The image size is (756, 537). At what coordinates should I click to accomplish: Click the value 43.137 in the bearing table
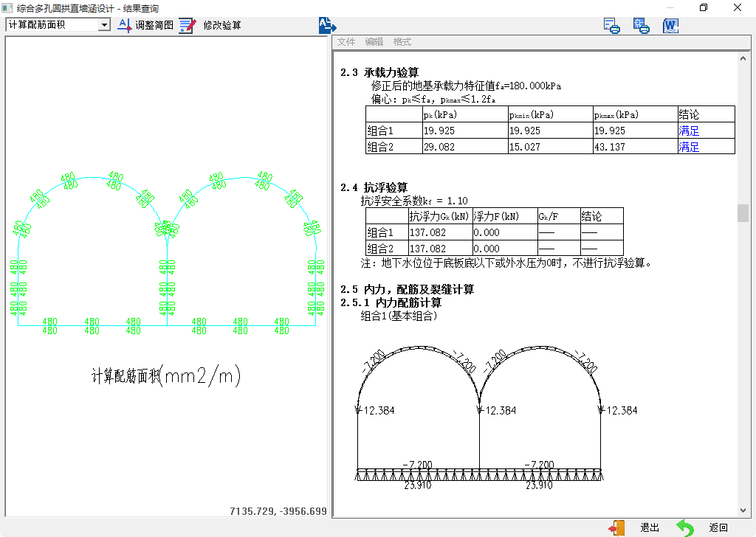click(609, 147)
